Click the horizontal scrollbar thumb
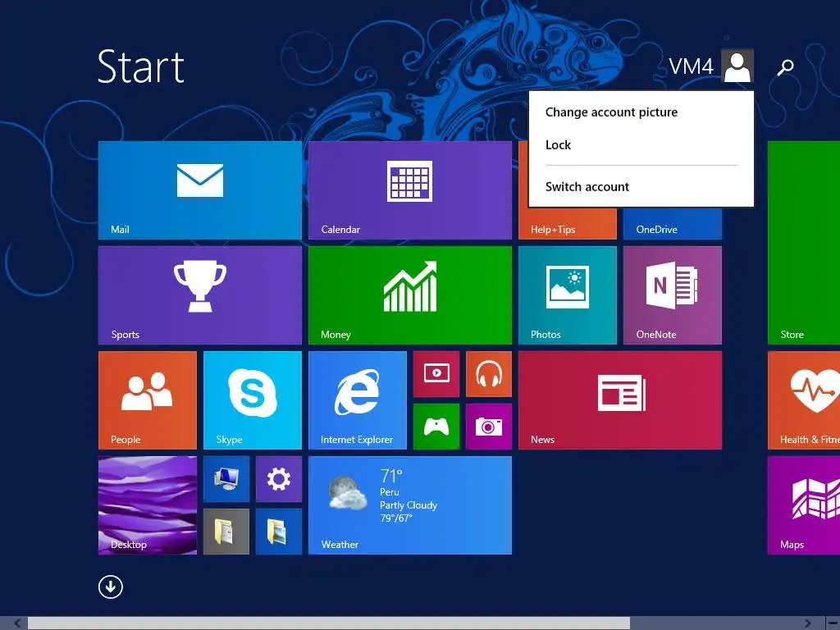Viewport: 840px width, 630px height. pyautogui.click(x=328, y=623)
